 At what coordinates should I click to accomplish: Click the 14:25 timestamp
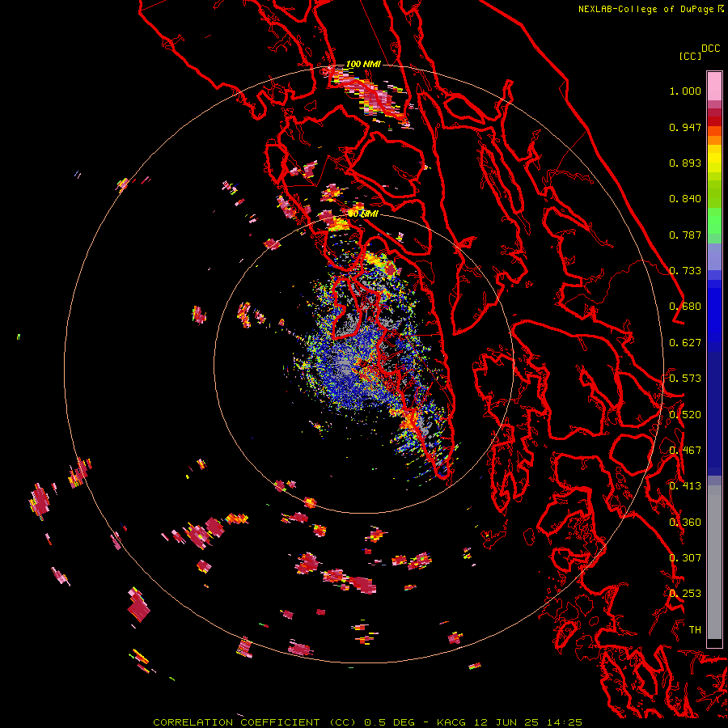coord(567,722)
